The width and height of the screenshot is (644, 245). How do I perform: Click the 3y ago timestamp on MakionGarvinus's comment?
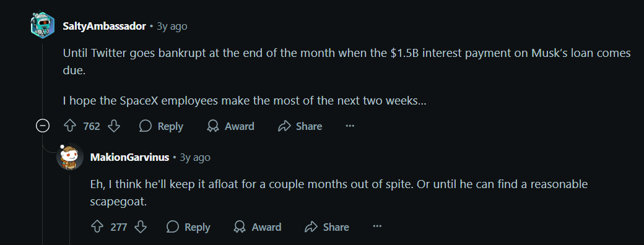point(195,157)
